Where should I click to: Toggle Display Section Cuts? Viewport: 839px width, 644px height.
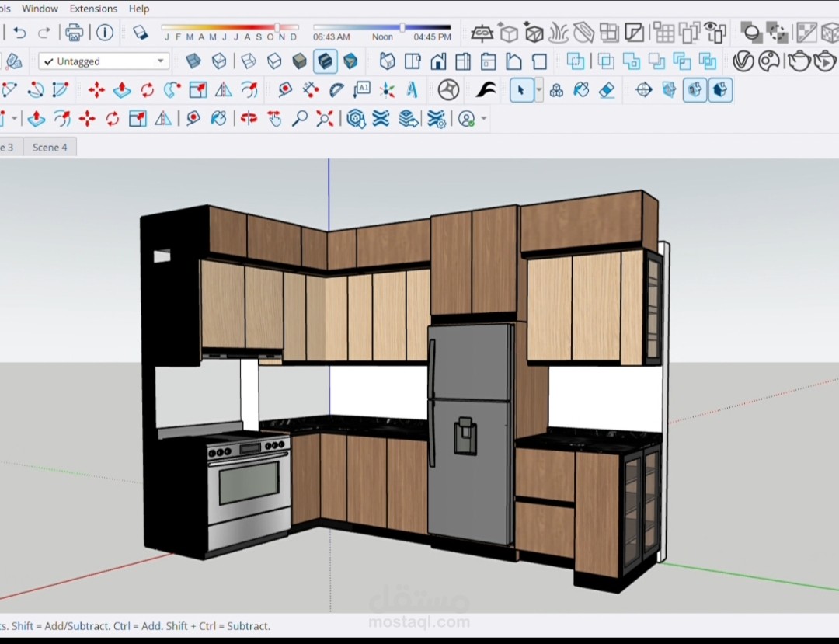coord(695,90)
